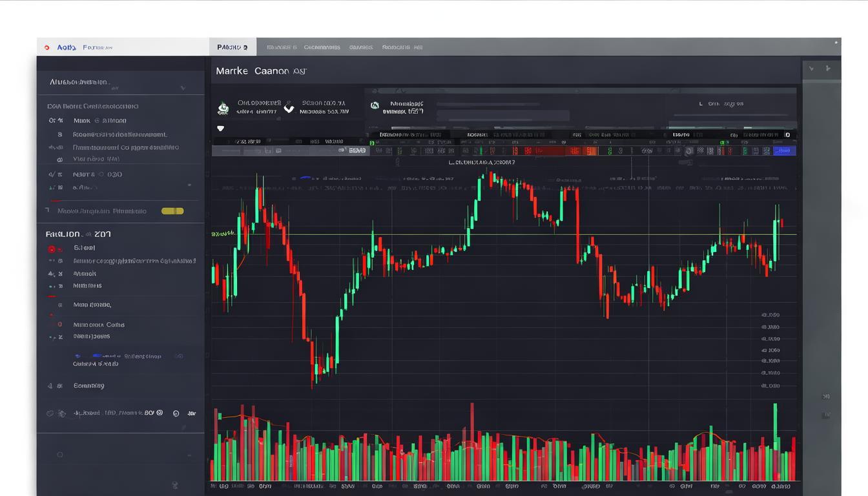Image resolution: width=868 pixels, height=496 pixels.
Task: Toggle the red indicator beside Mmoooa Coms
Action: coord(59,325)
